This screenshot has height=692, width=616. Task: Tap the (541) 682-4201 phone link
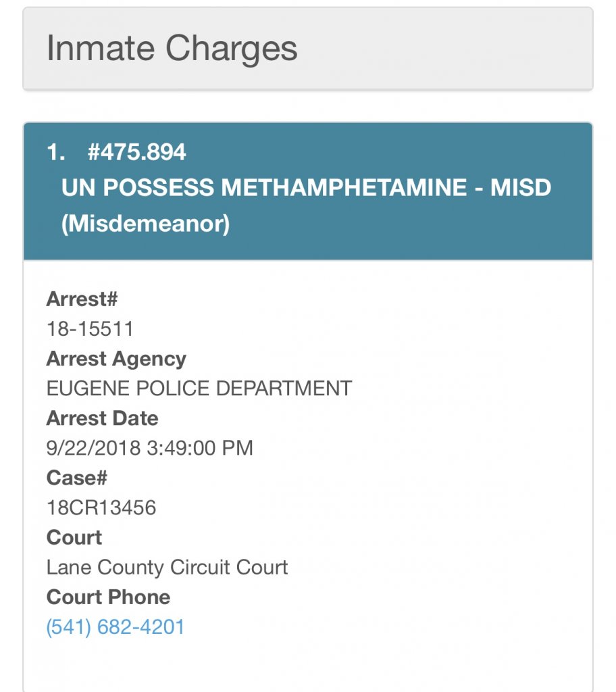[x=115, y=627]
